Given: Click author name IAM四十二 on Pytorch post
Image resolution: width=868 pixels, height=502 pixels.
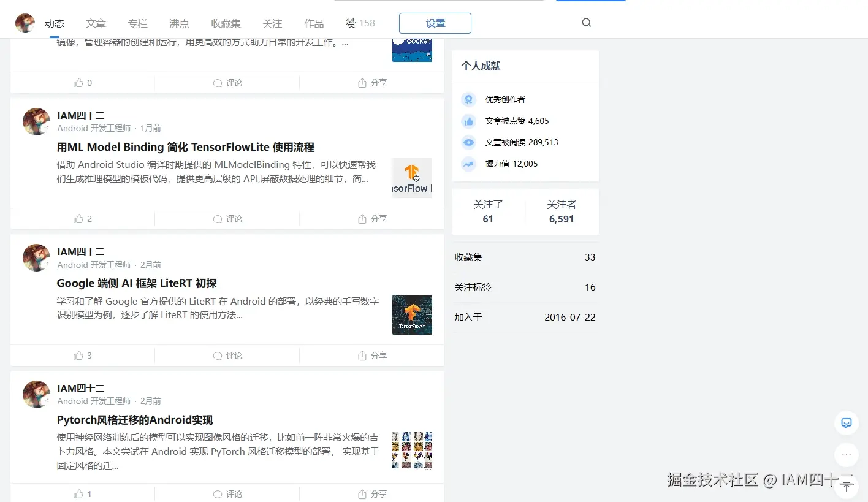Looking at the screenshot, I should [81, 388].
